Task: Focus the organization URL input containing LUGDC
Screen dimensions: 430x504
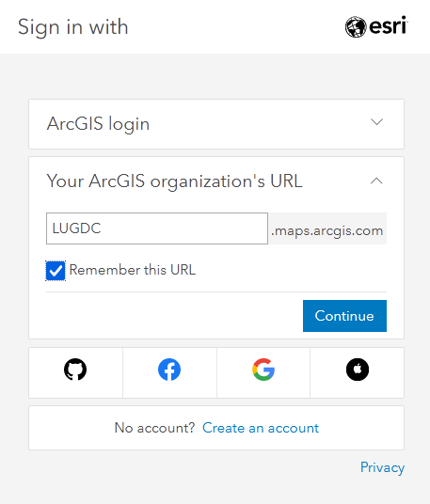Action: [x=157, y=228]
